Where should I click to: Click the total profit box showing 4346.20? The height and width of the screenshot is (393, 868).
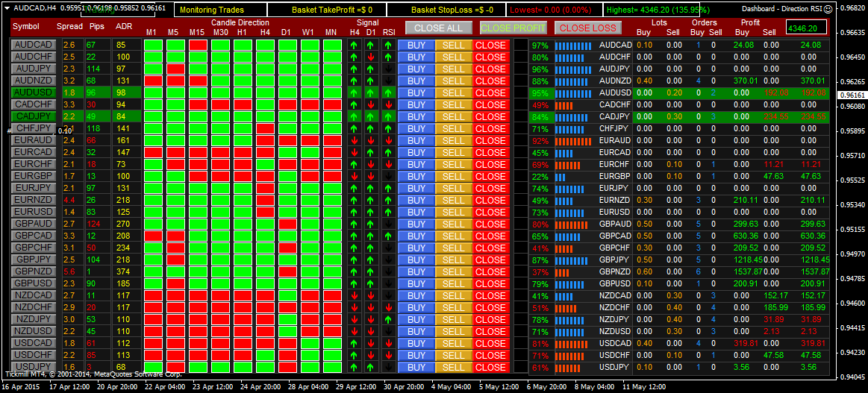(807, 27)
